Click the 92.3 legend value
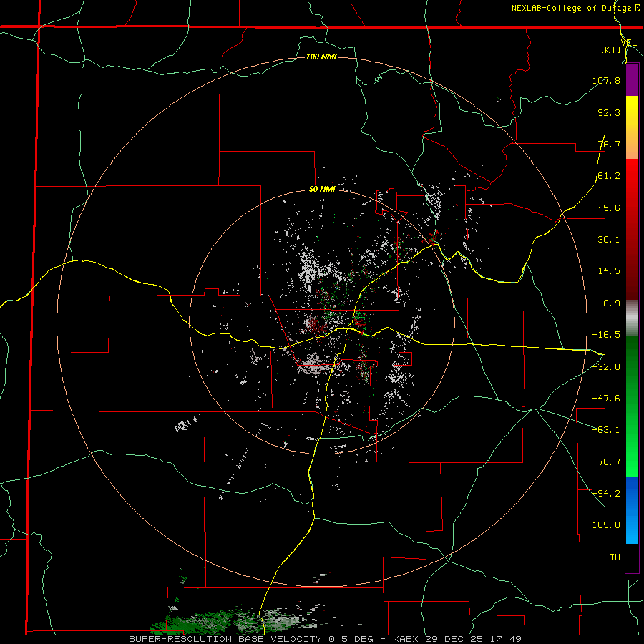 tap(609, 112)
